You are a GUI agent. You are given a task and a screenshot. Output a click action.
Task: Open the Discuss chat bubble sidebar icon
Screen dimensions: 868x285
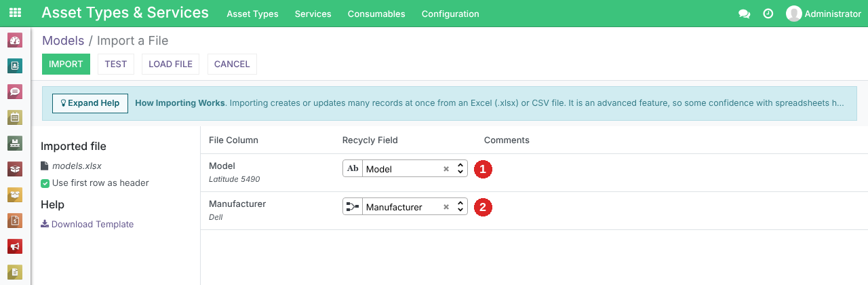point(15,92)
